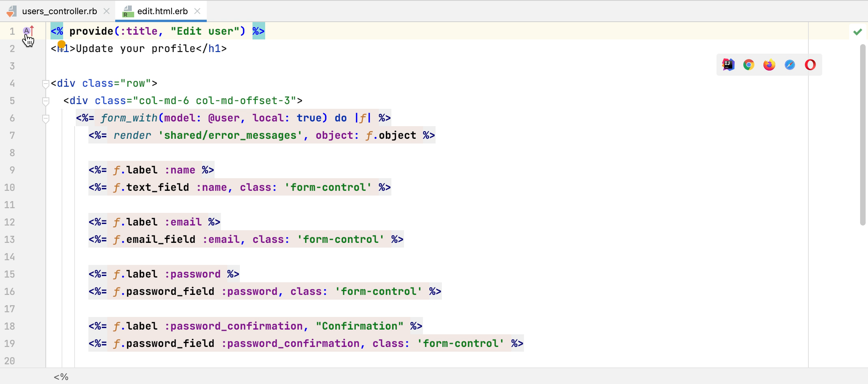
Task: Collapse the div row block at line 4
Action: [45, 83]
